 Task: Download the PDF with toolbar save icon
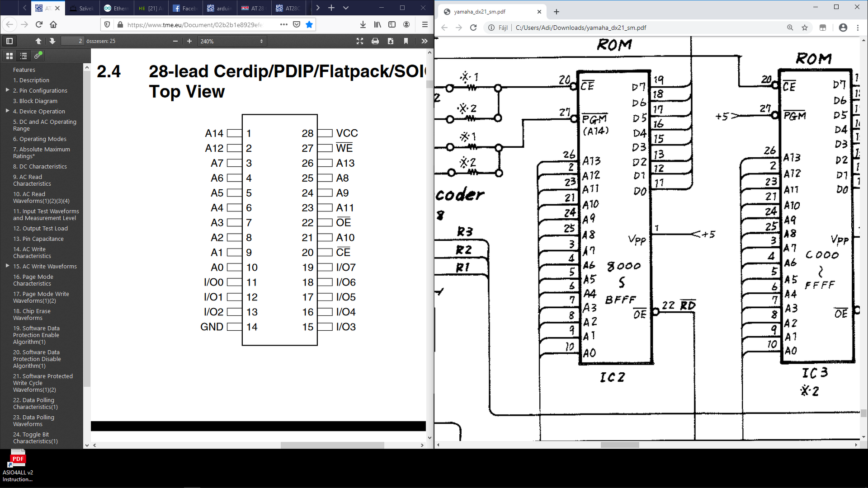click(x=391, y=41)
